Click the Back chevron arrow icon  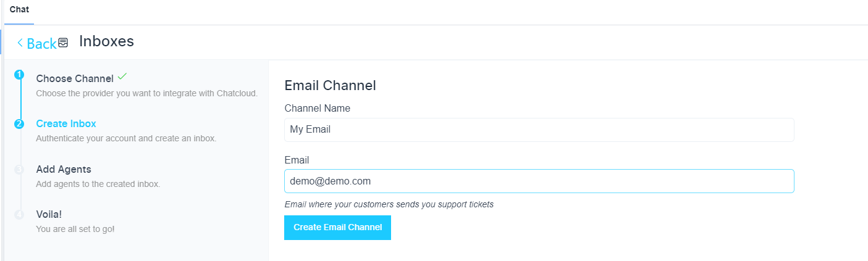click(20, 43)
